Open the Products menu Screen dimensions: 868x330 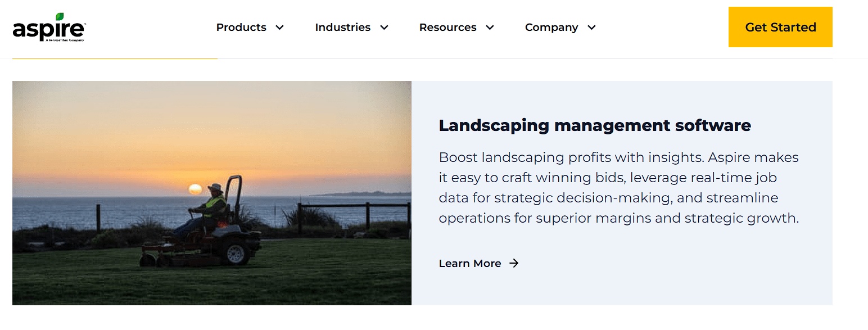[241, 27]
